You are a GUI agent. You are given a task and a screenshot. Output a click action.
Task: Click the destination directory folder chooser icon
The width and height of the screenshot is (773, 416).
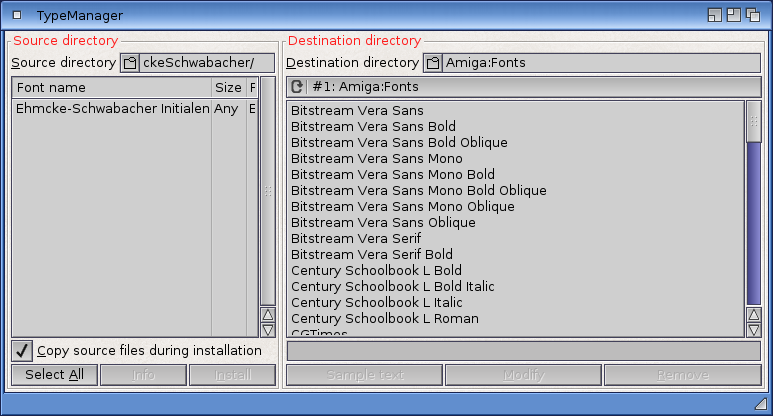pos(432,63)
